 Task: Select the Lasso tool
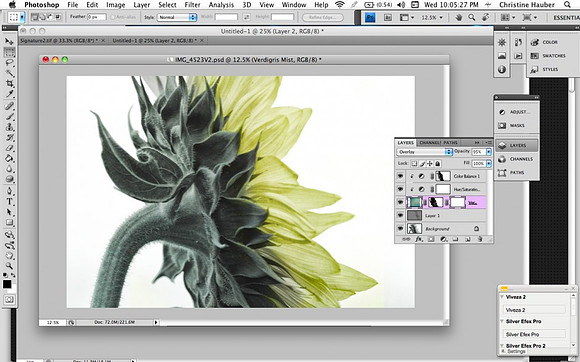[9, 63]
